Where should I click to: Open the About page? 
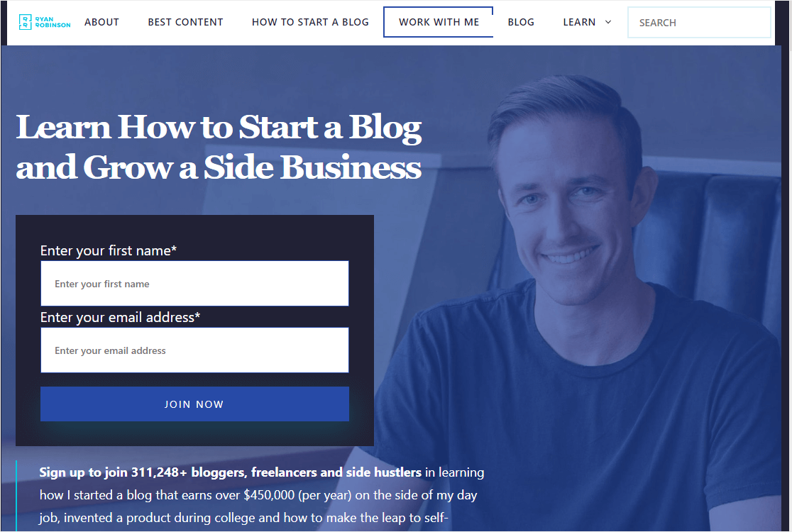click(101, 22)
